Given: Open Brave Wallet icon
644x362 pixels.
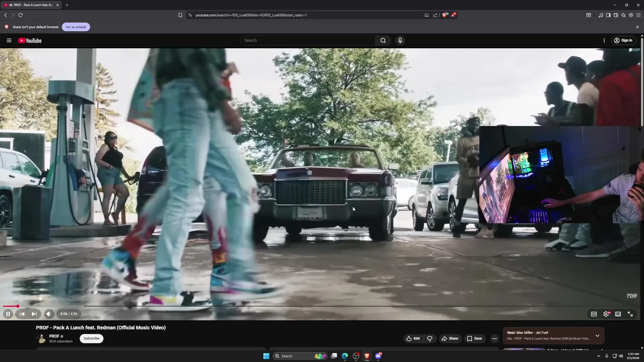Looking at the screenshot, I should click(x=615, y=15).
